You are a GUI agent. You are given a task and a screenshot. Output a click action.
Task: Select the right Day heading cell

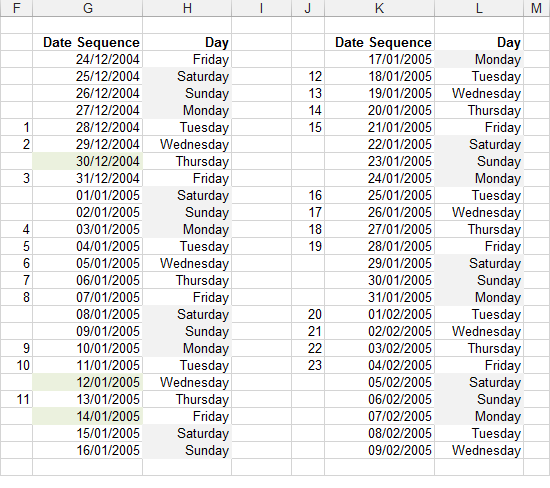point(479,42)
